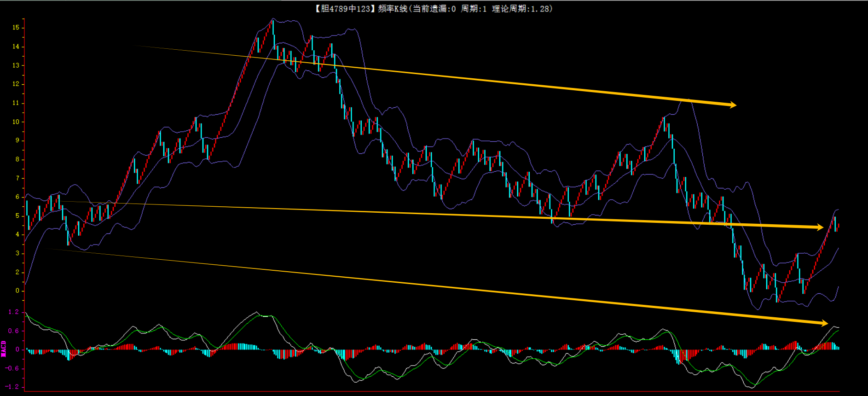
Task: Click the vertical magenta MACD indicator label
Action: coord(4,349)
